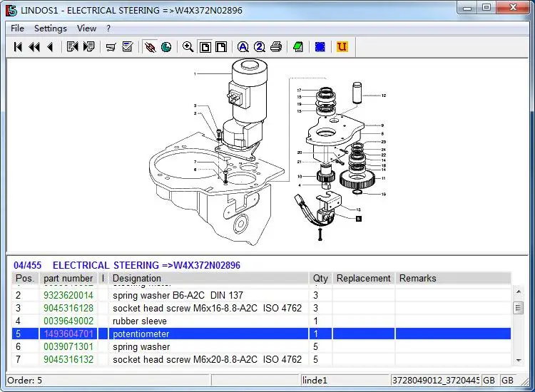Click the LINDOS application icon in the title bar
The height and width of the screenshot is (392, 535).
coord(11,10)
